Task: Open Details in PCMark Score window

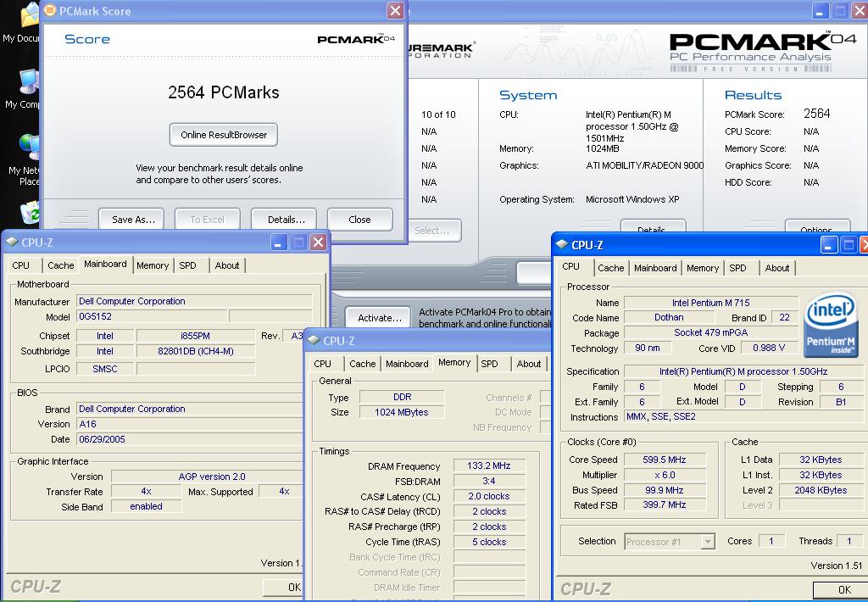Action: pyautogui.click(x=284, y=220)
